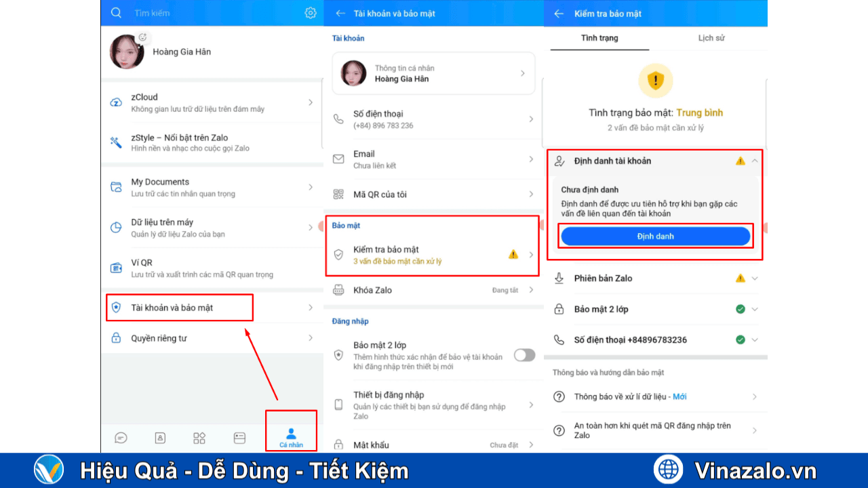Expand the Số điện thoại +84896783236 item
This screenshot has height=488, width=868.
click(x=756, y=340)
